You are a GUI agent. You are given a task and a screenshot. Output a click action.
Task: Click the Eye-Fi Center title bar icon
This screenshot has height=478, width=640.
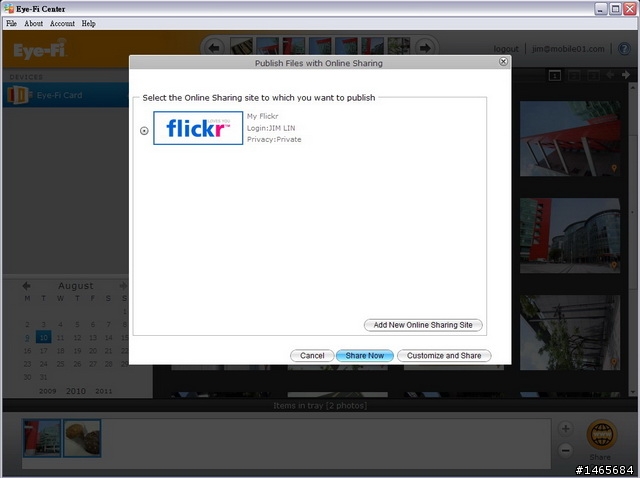pyautogui.click(x=9, y=9)
